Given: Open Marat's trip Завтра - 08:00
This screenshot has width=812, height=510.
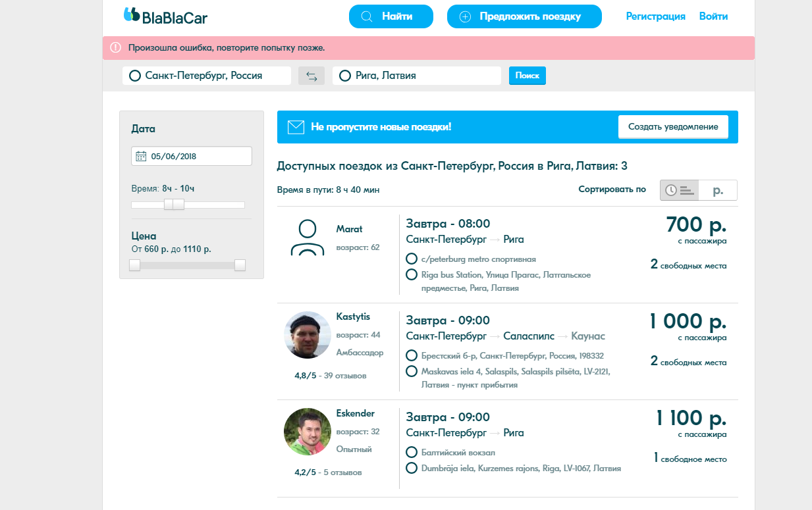Looking at the screenshot, I should pyautogui.click(x=448, y=224).
